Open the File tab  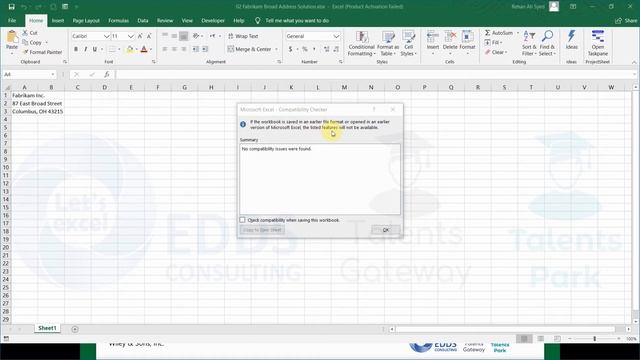point(12,20)
